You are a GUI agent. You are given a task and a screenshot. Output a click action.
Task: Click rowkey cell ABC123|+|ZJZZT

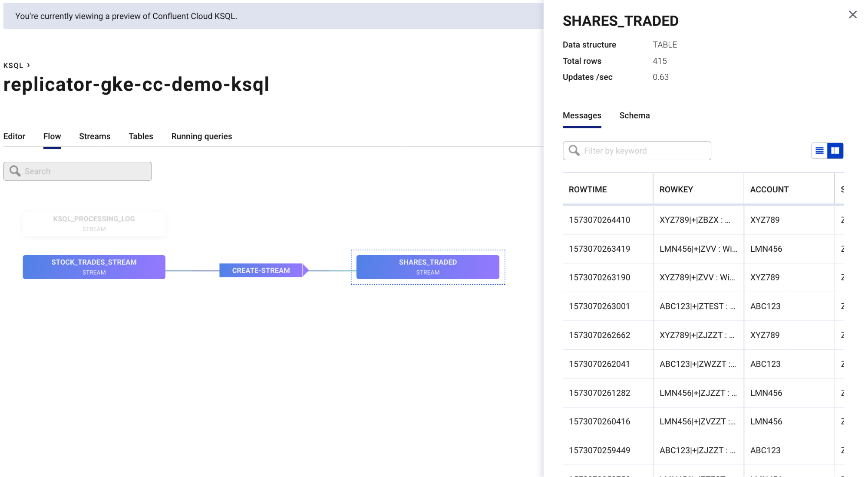[697, 451]
